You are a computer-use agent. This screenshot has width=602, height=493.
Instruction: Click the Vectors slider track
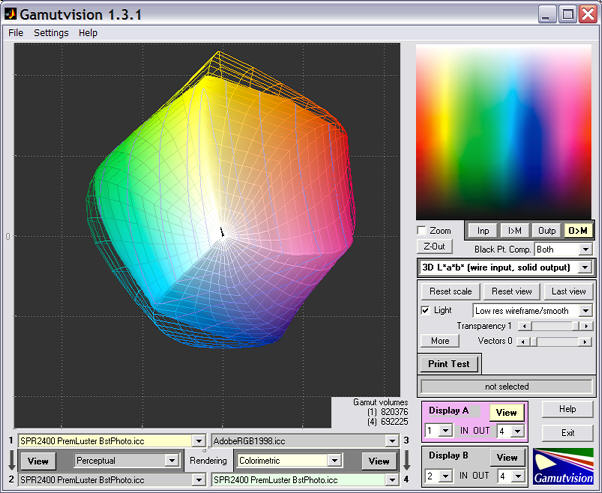click(x=554, y=341)
